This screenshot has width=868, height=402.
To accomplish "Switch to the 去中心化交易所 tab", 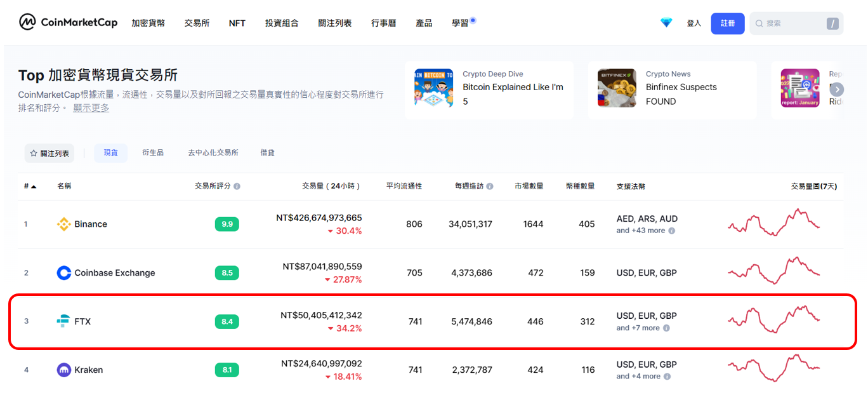I will click(213, 153).
